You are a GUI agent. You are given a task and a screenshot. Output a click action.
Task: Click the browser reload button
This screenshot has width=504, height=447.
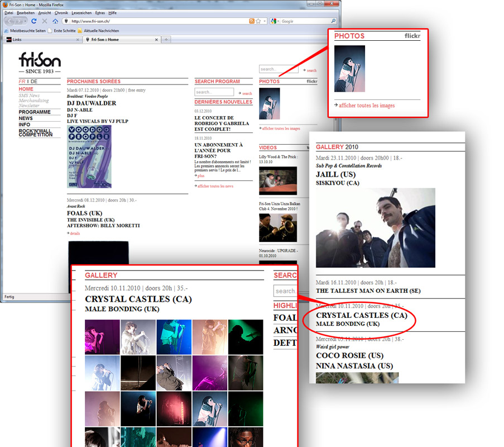pos(34,21)
